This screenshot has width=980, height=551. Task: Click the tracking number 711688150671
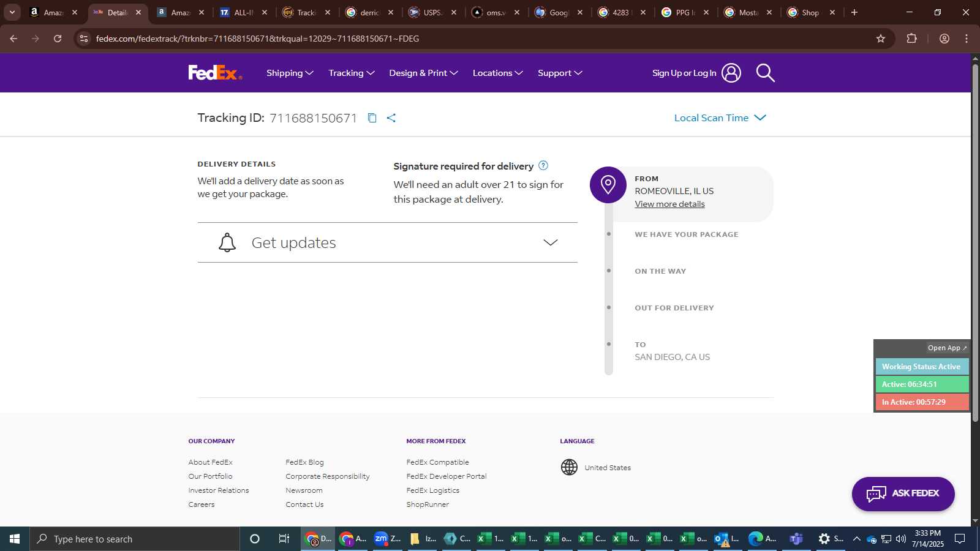coord(313,118)
